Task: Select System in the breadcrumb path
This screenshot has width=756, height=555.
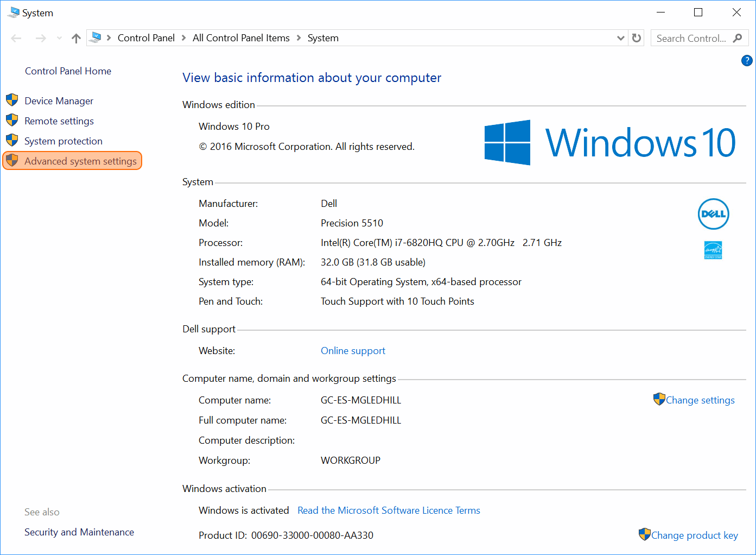Action: click(323, 38)
